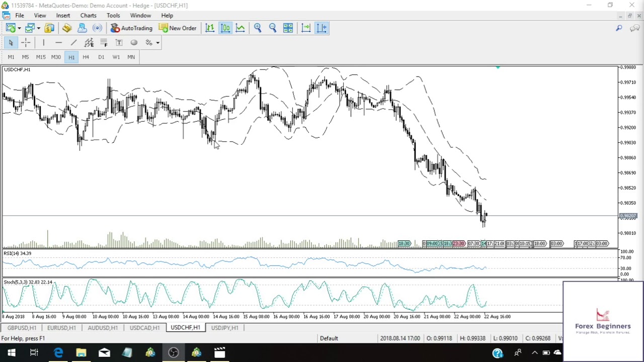The width and height of the screenshot is (644, 362).
Task: Switch chart to line chart mode
Action: pyautogui.click(x=240, y=28)
